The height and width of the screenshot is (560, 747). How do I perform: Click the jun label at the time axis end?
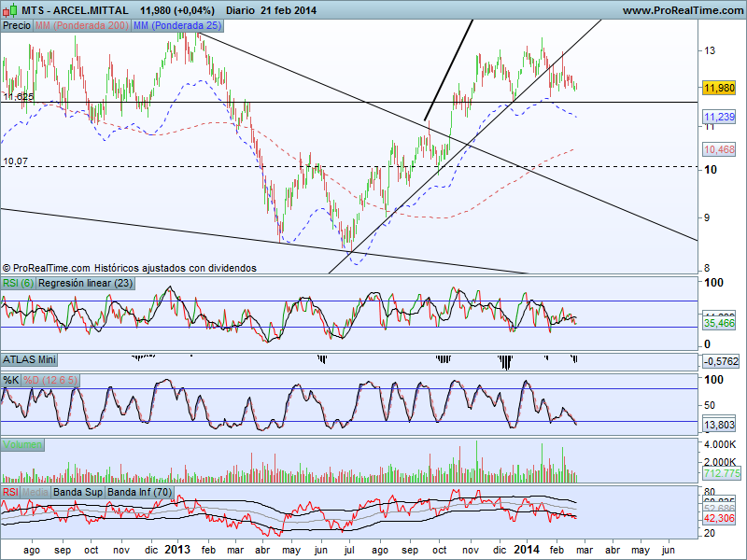tap(669, 551)
